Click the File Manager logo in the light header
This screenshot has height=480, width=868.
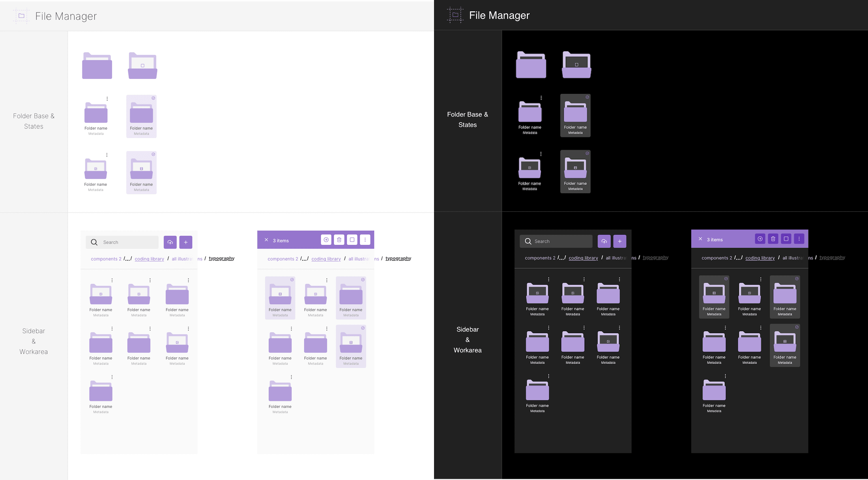(x=22, y=16)
